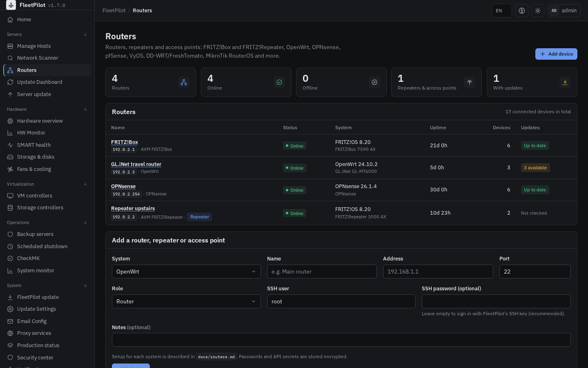
Task: Open Manage Hosts in sidebar
Action: tap(47, 46)
